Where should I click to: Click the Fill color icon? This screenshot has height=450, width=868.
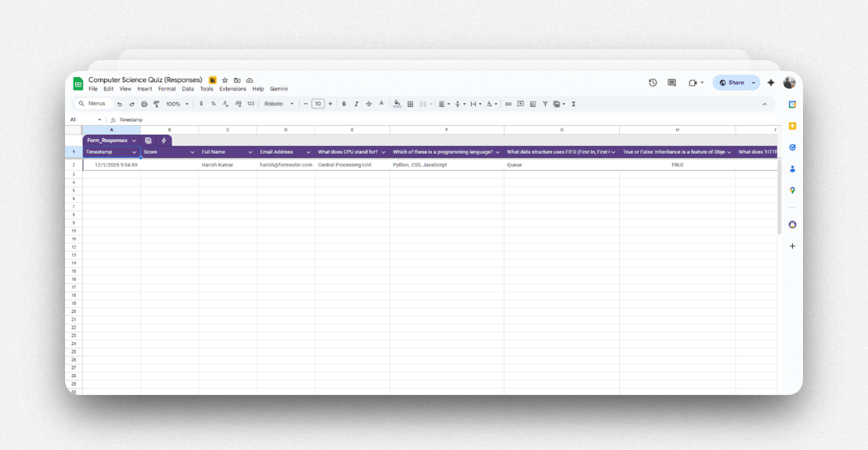(x=398, y=104)
